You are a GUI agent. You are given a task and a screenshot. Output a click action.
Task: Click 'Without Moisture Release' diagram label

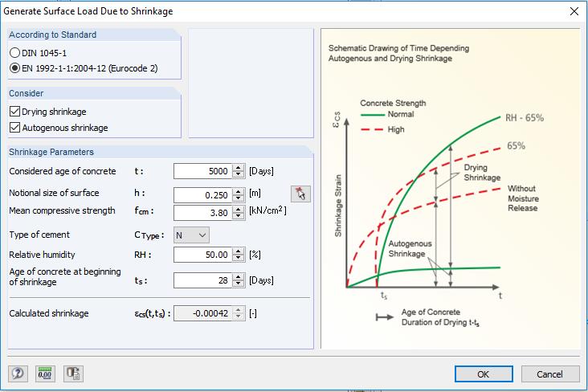523,198
